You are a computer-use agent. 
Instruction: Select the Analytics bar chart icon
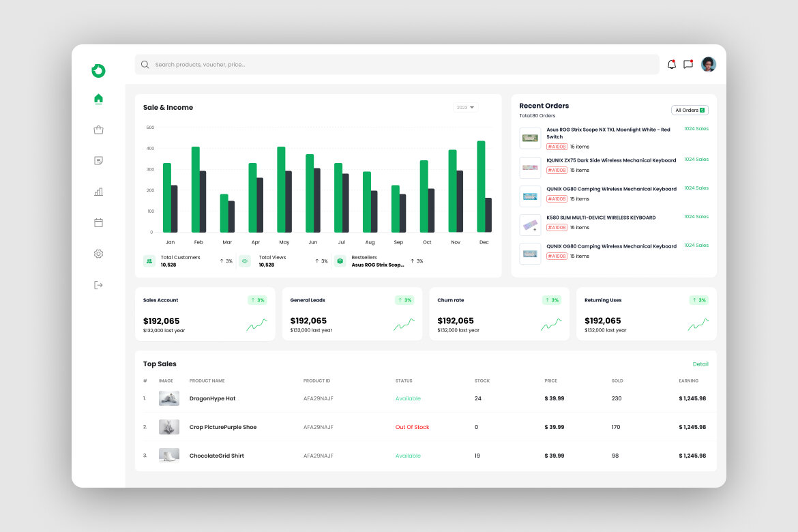tap(98, 191)
